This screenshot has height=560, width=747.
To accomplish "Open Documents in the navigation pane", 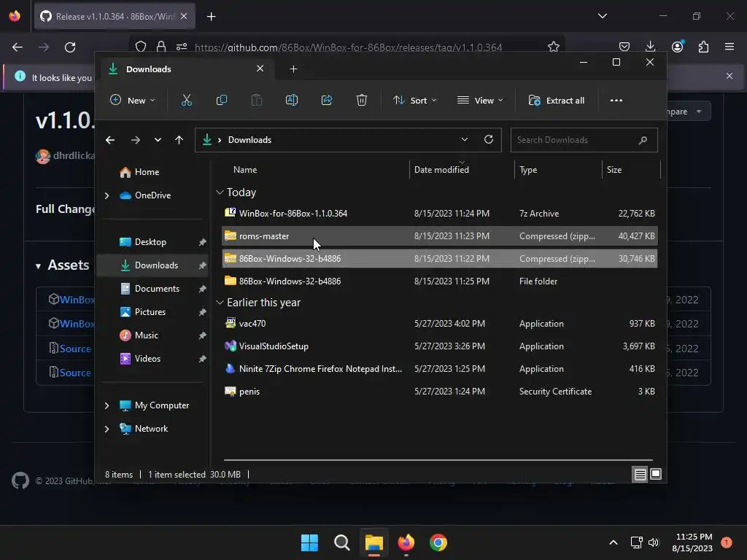I will click(x=157, y=289).
